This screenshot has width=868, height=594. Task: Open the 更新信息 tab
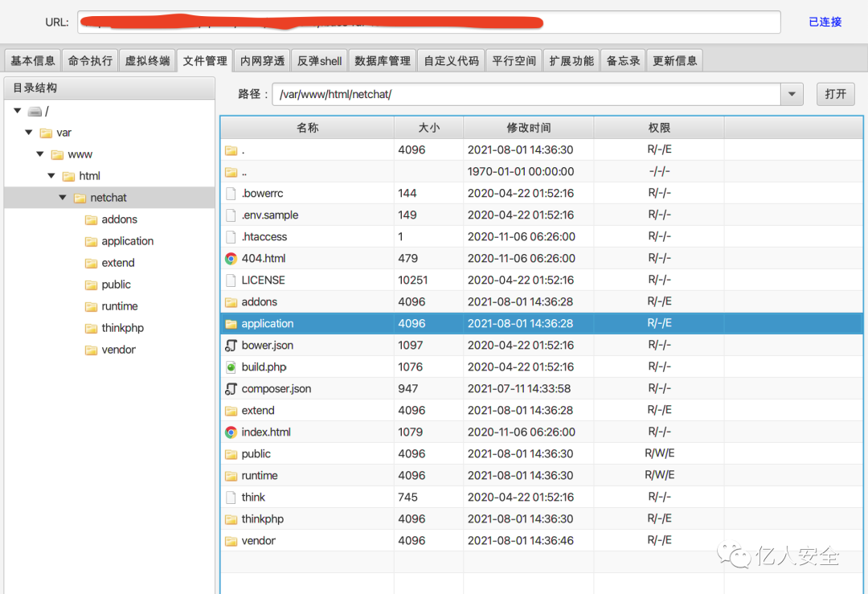(x=675, y=61)
